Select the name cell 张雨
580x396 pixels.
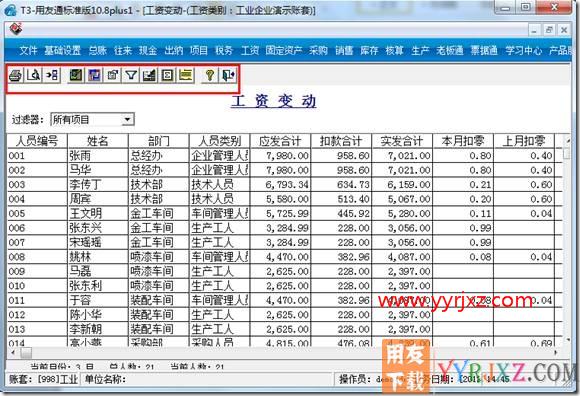pos(98,156)
